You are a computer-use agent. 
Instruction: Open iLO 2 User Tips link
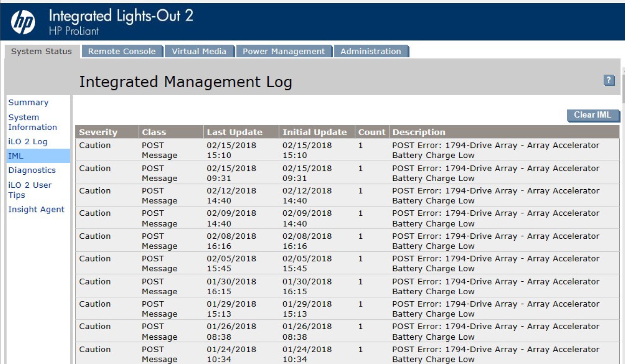coord(30,190)
